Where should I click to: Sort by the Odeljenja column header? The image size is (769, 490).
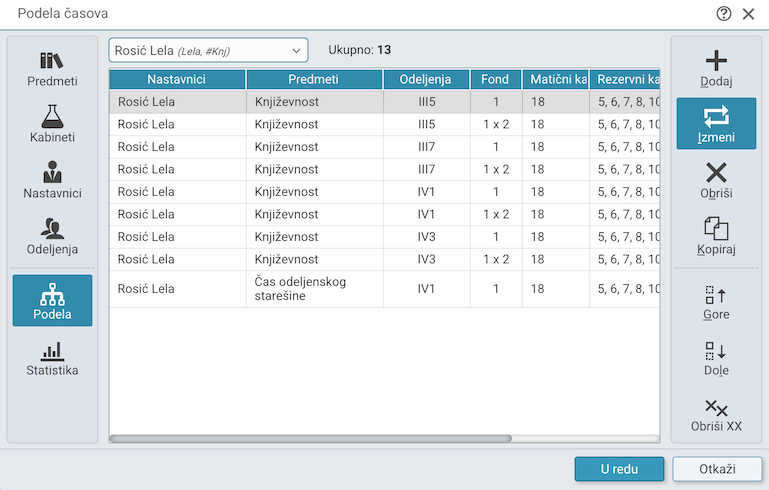[x=426, y=79]
